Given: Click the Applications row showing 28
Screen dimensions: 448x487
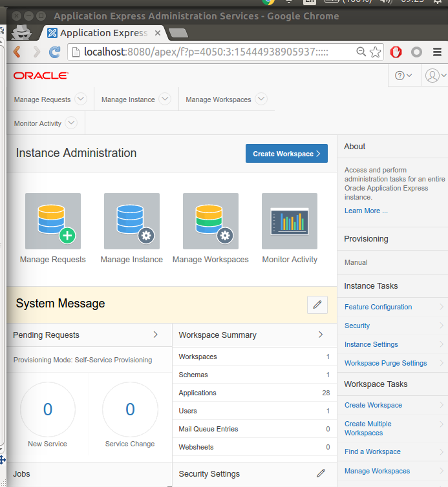Looking at the screenshot, I should [254, 393].
